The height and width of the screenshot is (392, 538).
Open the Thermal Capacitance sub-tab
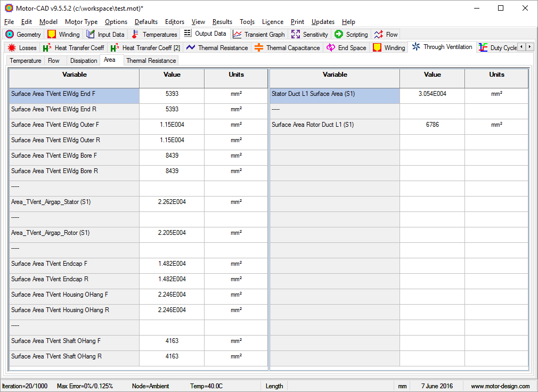pyautogui.click(x=288, y=48)
